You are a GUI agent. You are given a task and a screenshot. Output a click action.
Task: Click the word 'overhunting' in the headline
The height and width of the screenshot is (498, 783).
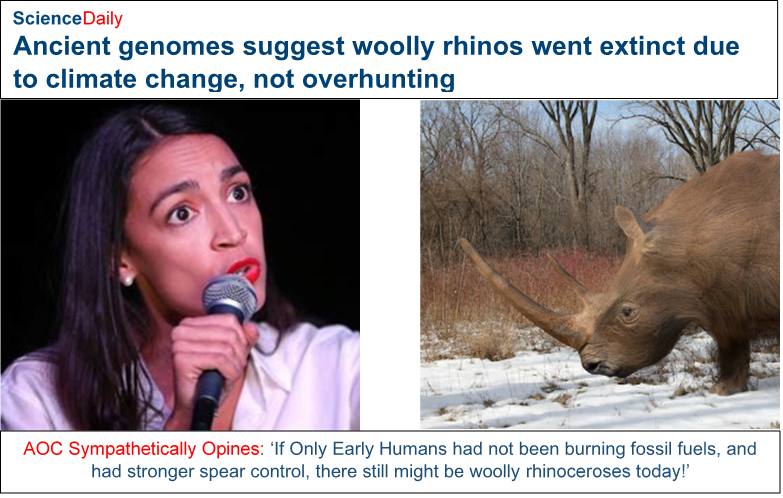(379, 79)
